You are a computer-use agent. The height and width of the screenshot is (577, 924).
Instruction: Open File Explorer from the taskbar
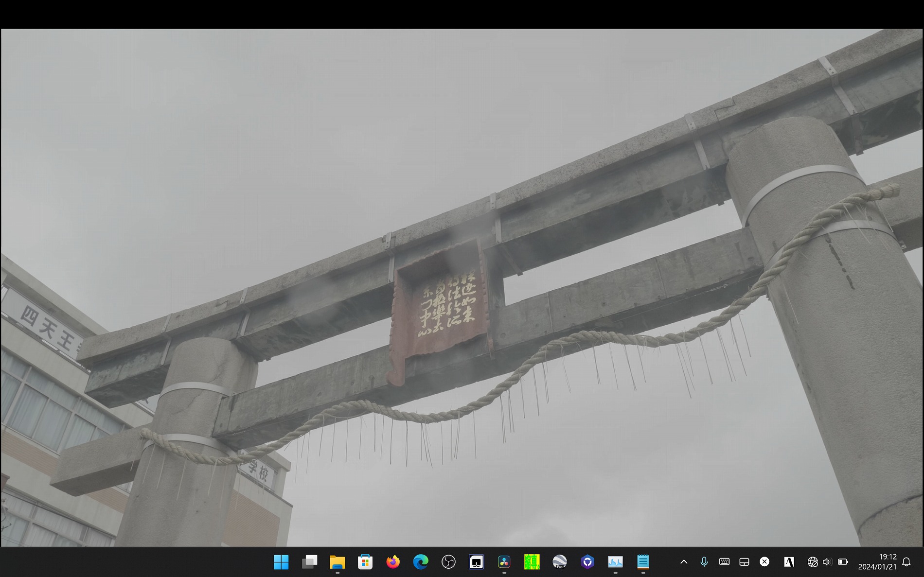pos(337,562)
